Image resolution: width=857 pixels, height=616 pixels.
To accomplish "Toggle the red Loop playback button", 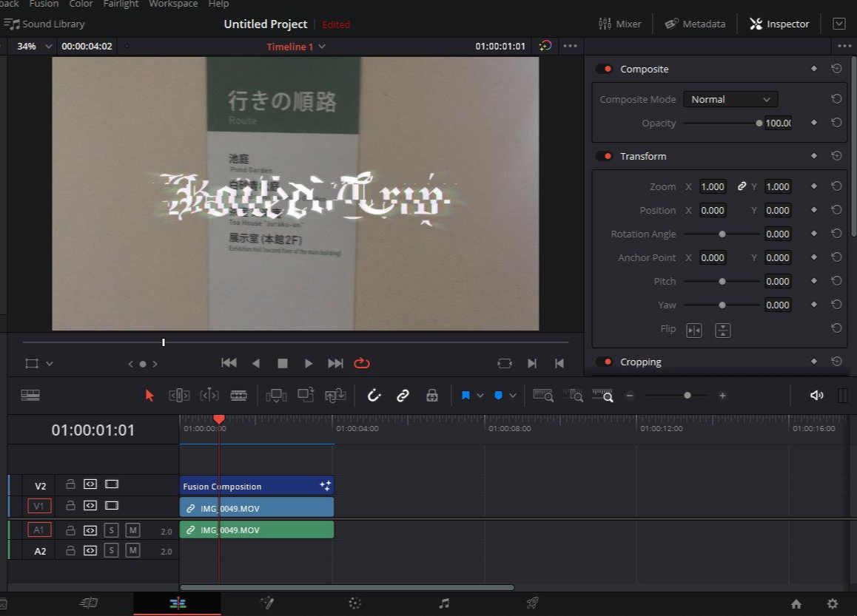I will [x=362, y=363].
